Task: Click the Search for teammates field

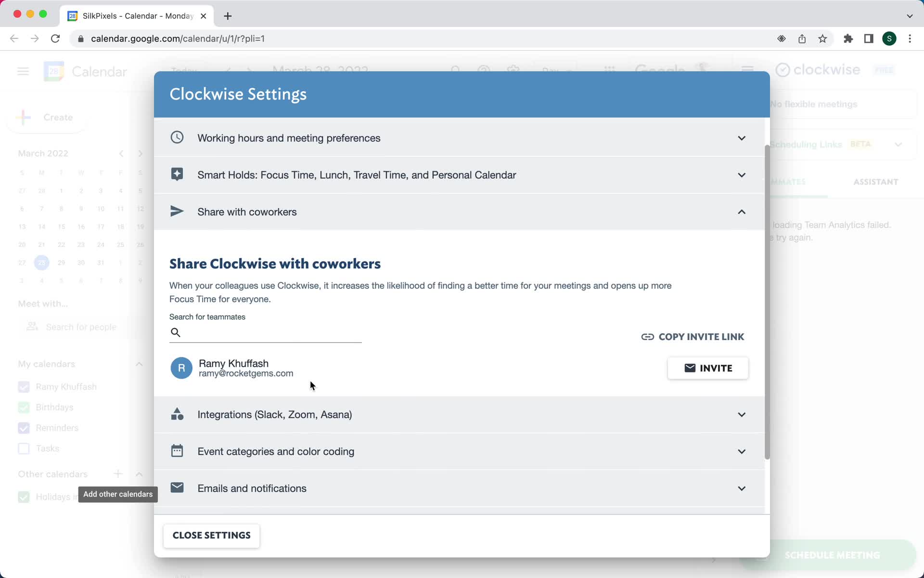Action: pos(266,332)
